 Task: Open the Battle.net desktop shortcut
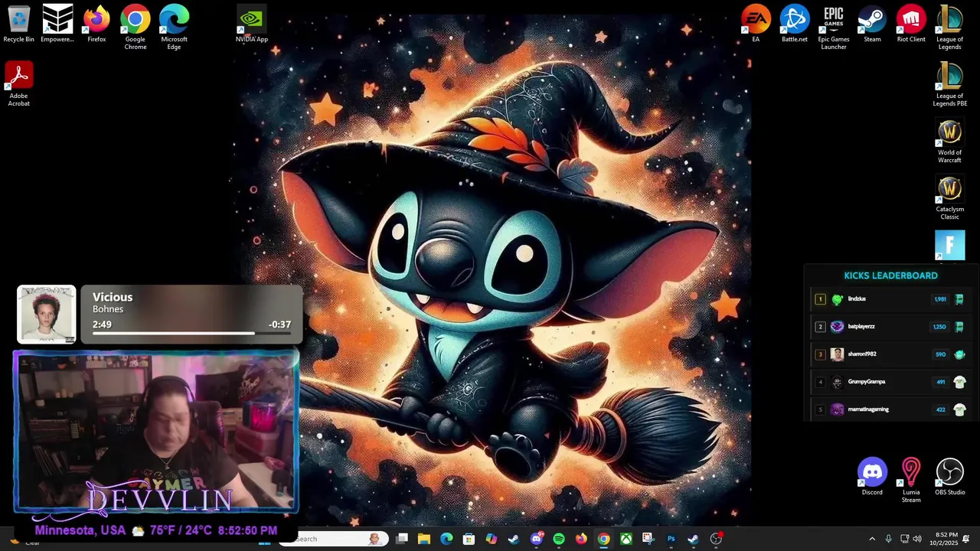795,24
